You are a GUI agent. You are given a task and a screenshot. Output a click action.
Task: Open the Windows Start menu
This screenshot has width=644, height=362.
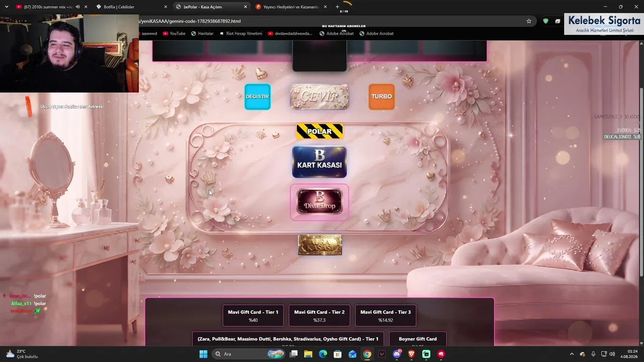pyautogui.click(x=203, y=354)
